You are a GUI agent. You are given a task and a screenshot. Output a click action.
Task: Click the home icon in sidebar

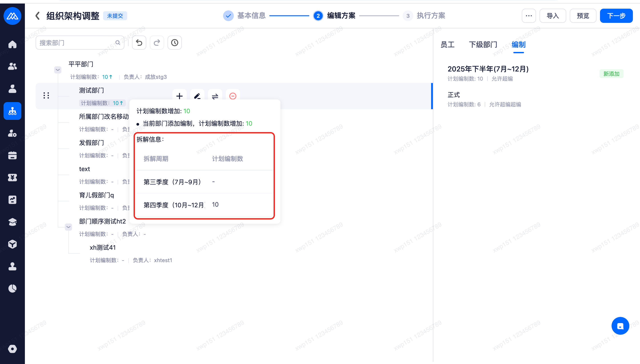pos(12,44)
